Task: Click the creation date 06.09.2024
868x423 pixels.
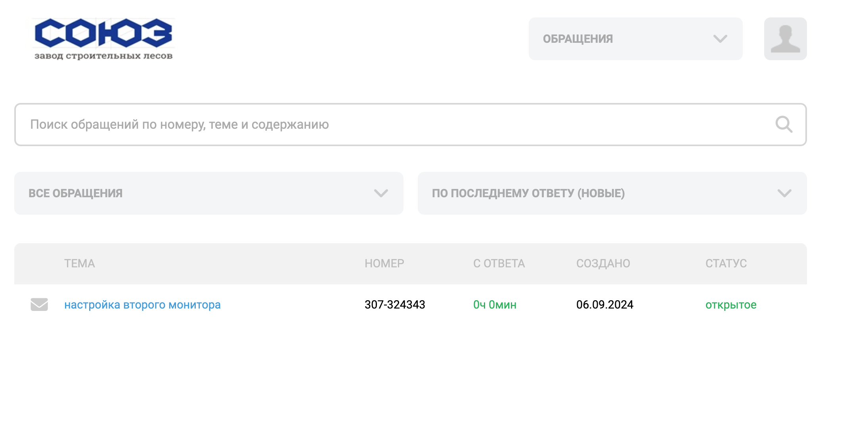Action: [605, 305]
